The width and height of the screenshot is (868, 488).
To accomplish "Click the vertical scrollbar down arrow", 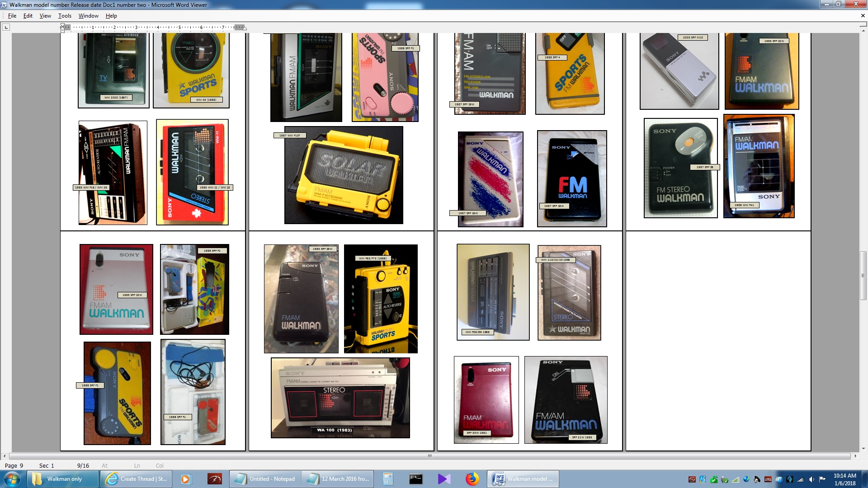I will (863, 449).
